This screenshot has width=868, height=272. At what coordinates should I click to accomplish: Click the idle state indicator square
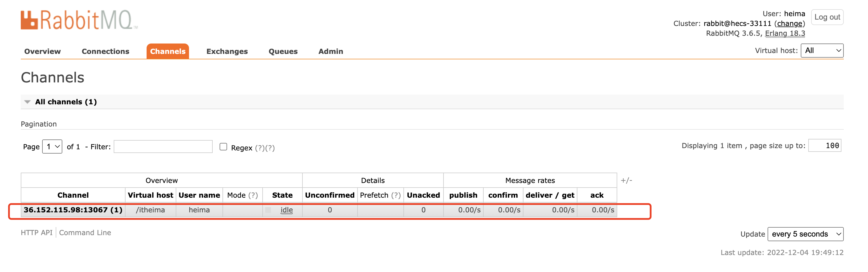268,210
